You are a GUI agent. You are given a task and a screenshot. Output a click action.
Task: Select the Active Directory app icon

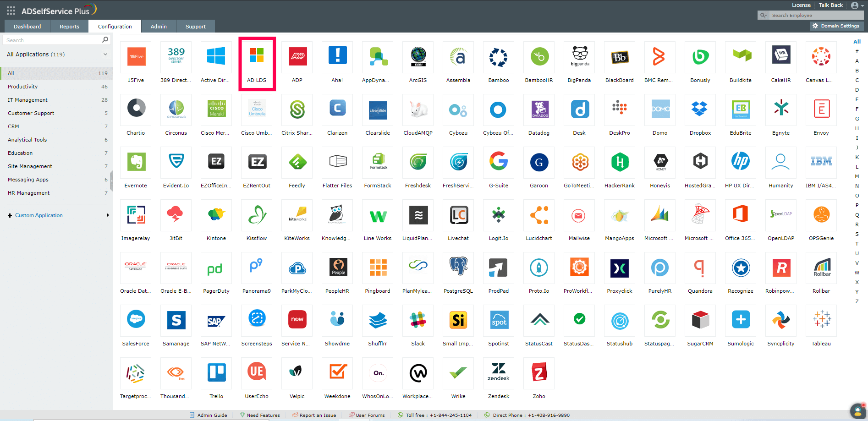(217, 57)
